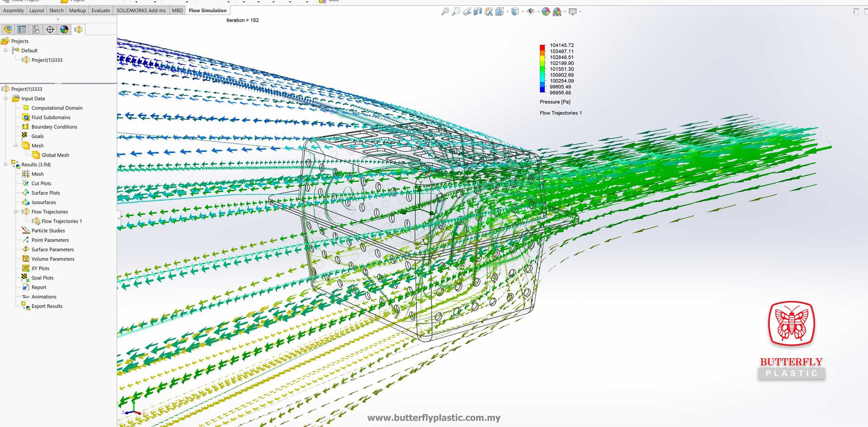Open the SOLIDWORKS Add-Ins tab
The width and height of the screenshot is (868, 427).
[141, 10]
